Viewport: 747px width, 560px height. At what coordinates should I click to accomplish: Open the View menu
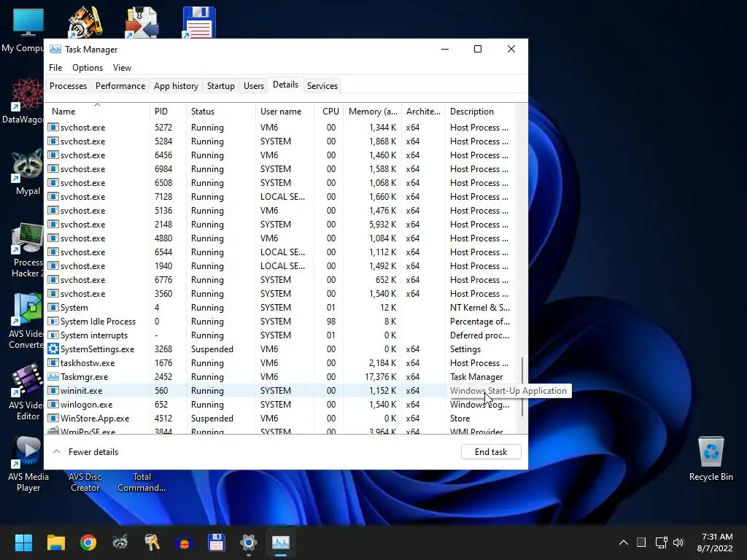(x=122, y=68)
